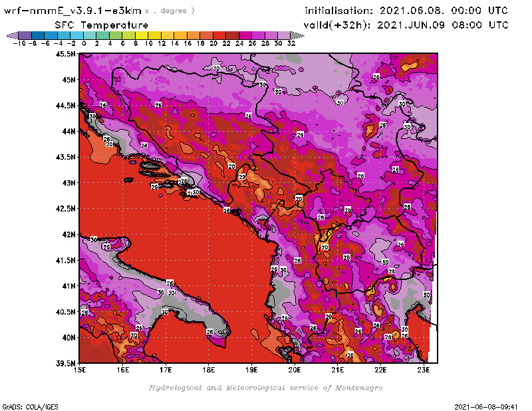Click the green 2–4 legend color swatch
The height and width of the screenshot is (411, 532).
(x=103, y=35)
